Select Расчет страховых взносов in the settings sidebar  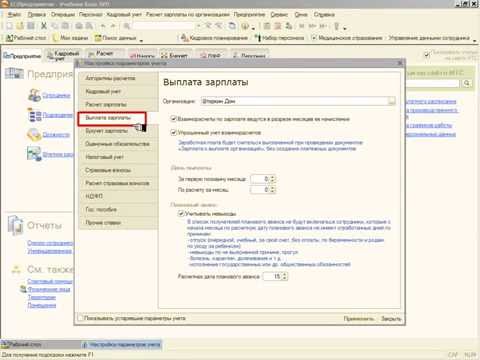[x=118, y=183]
